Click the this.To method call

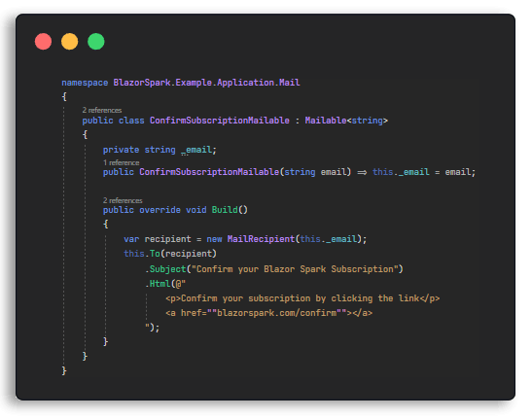click(x=142, y=254)
